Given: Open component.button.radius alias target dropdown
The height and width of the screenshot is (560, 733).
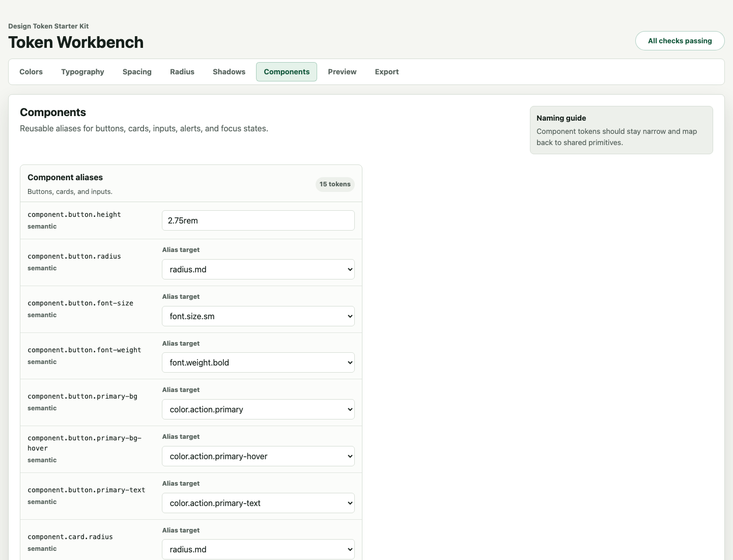Looking at the screenshot, I should 258,269.
